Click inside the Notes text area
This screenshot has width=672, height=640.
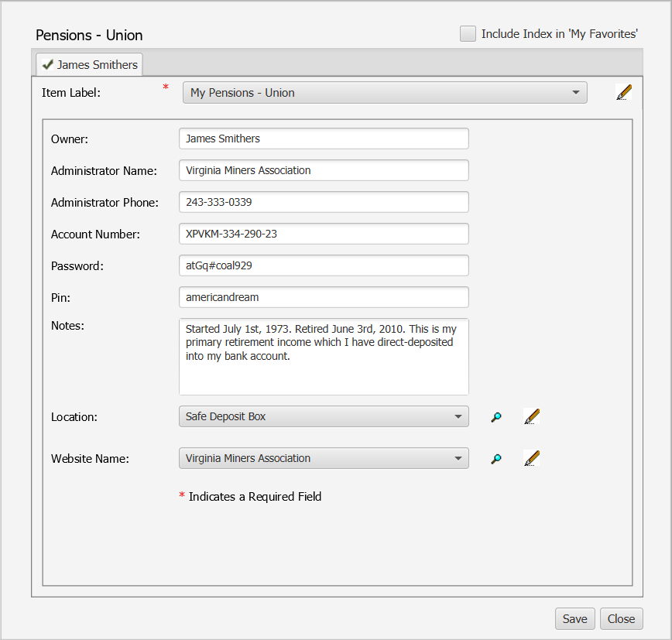click(x=324, y=356)
